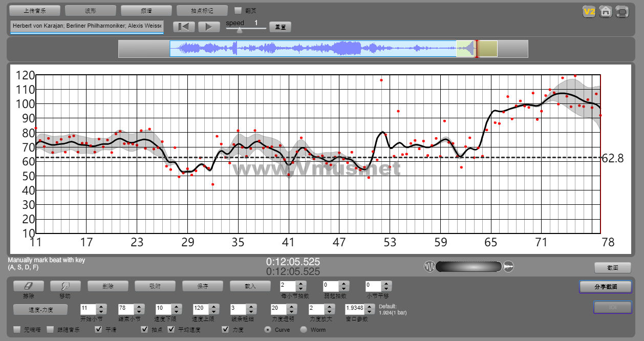Screen dimensions: 644x341
Task: Click the small waveform icon left of the gradient bar
Action: click(x=429, y=267)
